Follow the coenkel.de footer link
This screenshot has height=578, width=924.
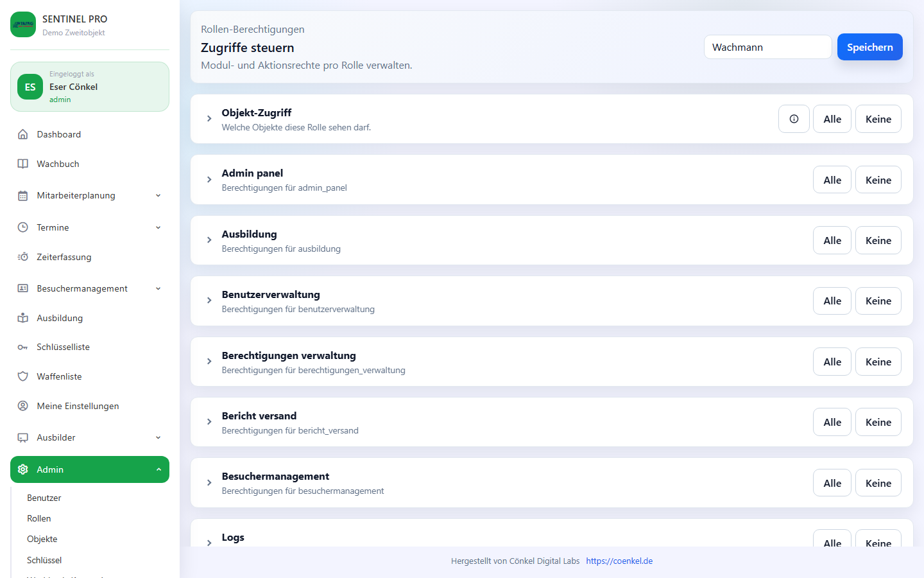pos(619,561)
